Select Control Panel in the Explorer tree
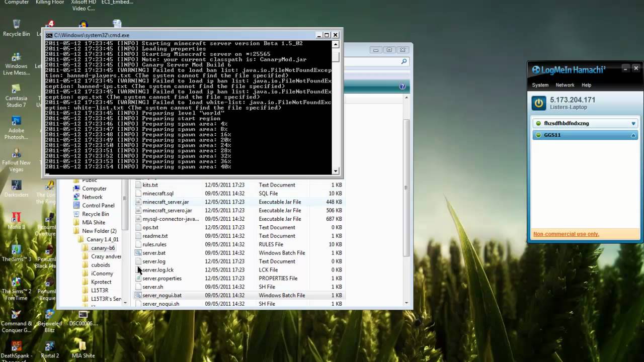 click(x=98, y=206)
